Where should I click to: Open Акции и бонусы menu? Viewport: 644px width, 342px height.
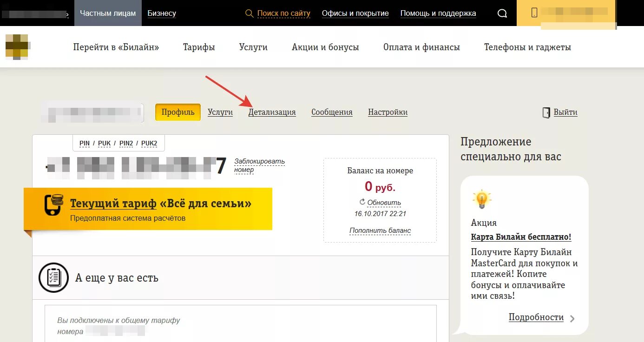(x=325, y=47)
